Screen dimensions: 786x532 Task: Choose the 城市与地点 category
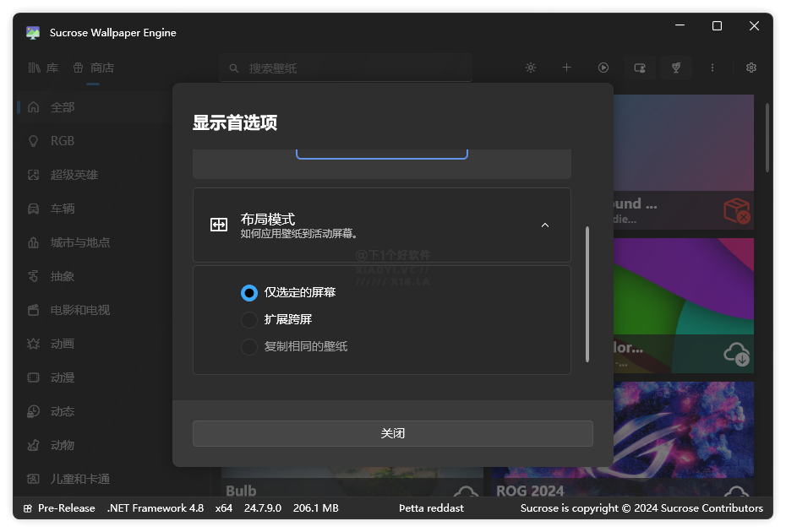[96, 242]
